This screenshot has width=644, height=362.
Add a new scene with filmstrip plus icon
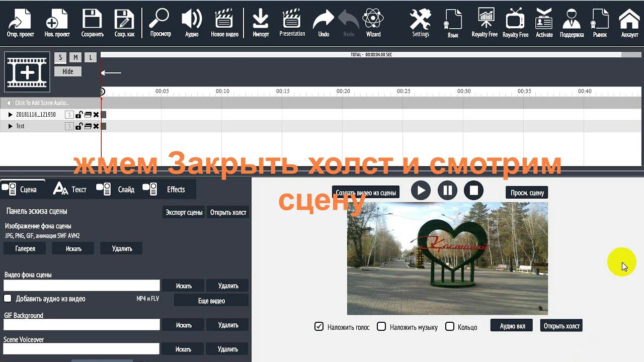[27, 72]
